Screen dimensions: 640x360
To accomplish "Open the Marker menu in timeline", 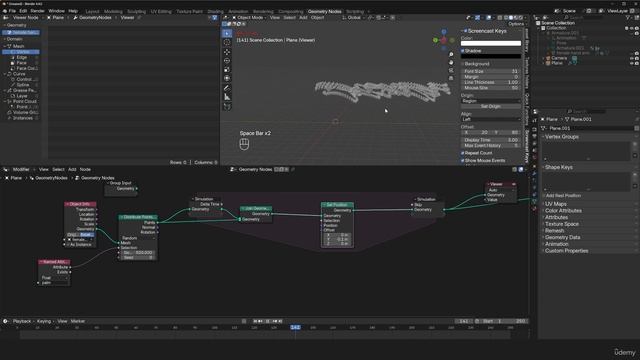I will pyautogui.click(x=78, y=321).
